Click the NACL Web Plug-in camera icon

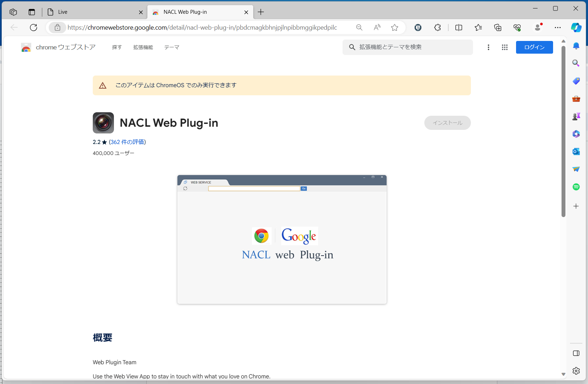[x=103, y=123]
